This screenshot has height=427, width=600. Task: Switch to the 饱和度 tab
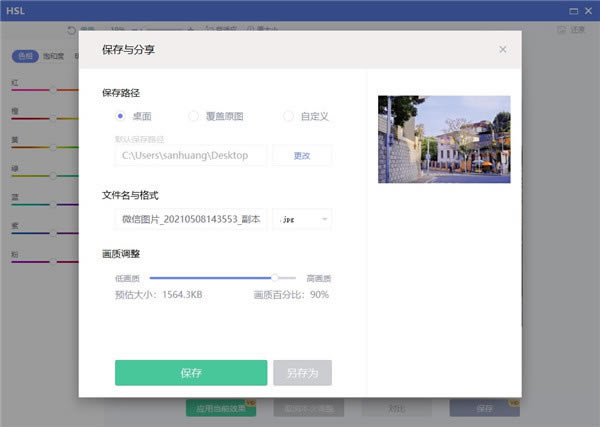pos(54,56)
